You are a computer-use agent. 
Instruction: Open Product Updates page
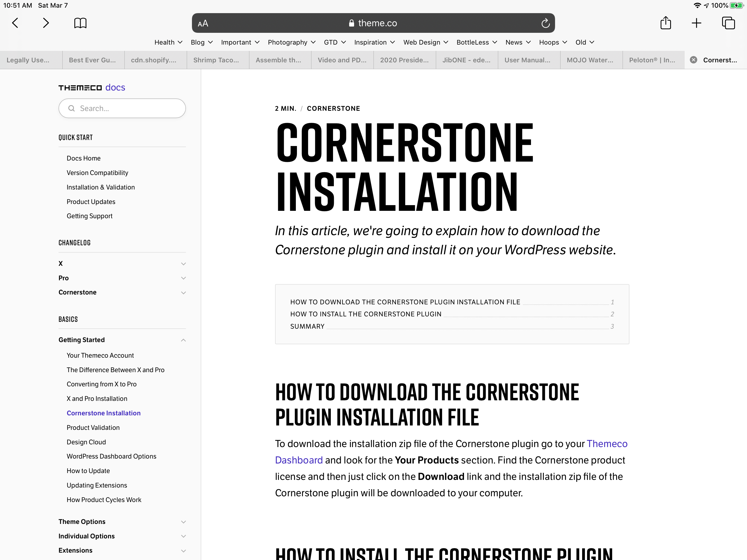(x=91, y=202)
